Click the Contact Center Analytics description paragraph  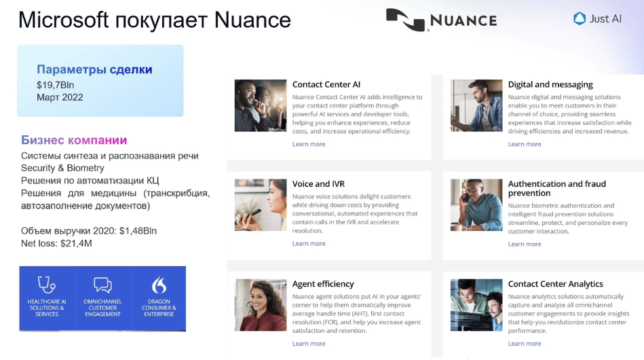(569, 314)
